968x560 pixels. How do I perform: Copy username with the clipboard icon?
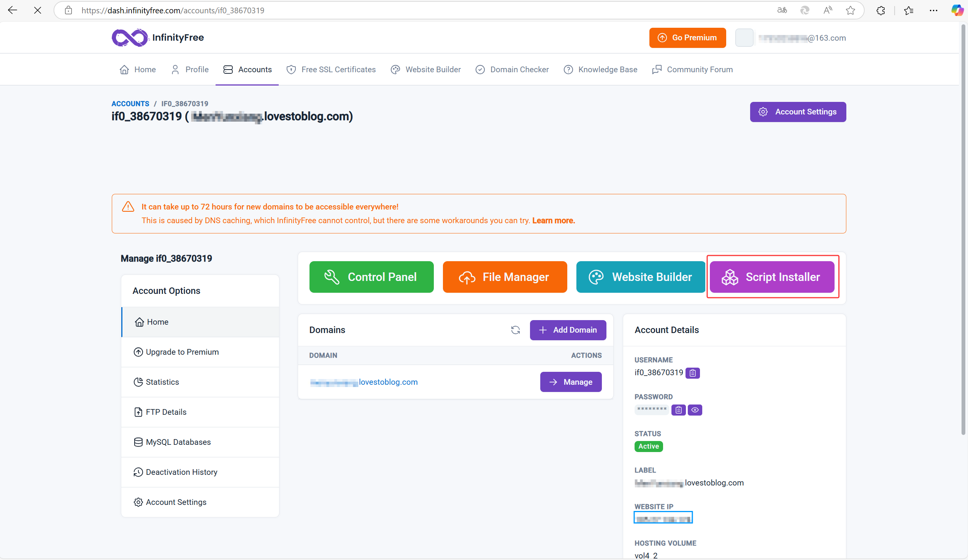(692, 373)
